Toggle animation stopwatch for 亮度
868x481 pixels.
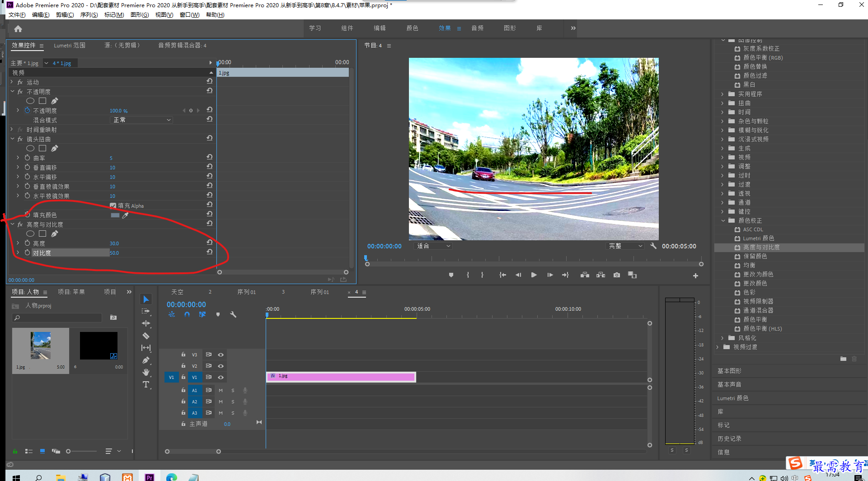28,243
